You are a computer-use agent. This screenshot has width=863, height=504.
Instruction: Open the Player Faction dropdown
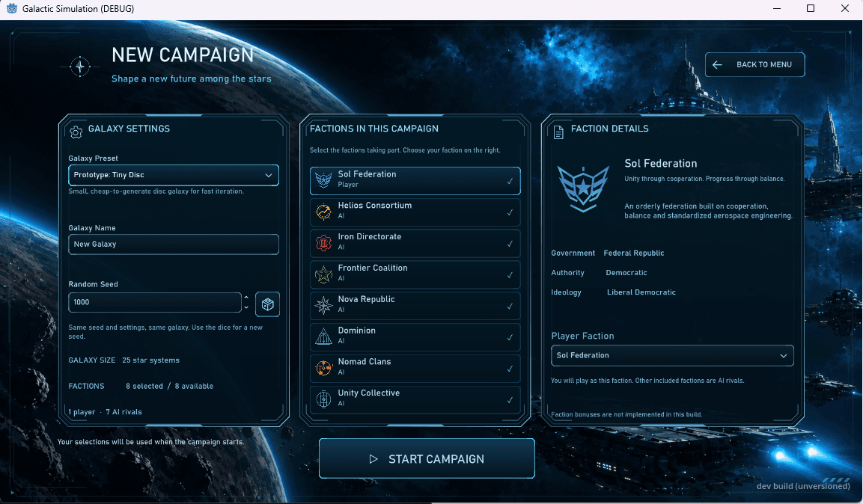[x=672, y=356]
